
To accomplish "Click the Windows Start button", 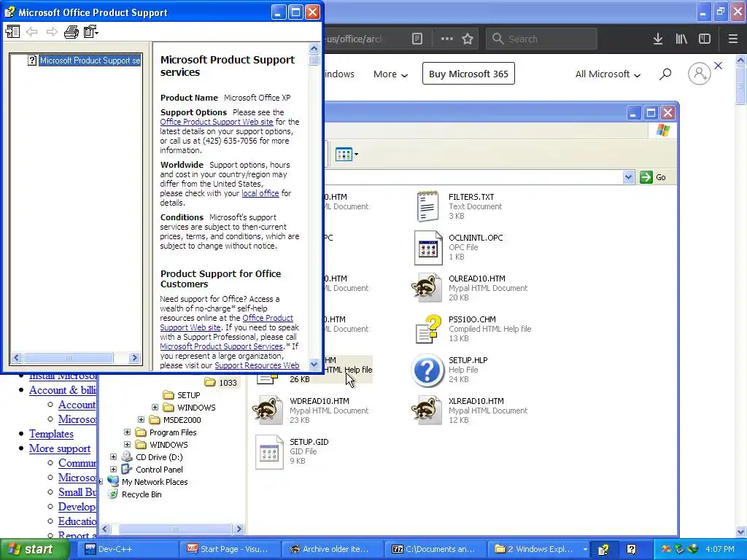I will pyautogui.click(x=34, y=549).
